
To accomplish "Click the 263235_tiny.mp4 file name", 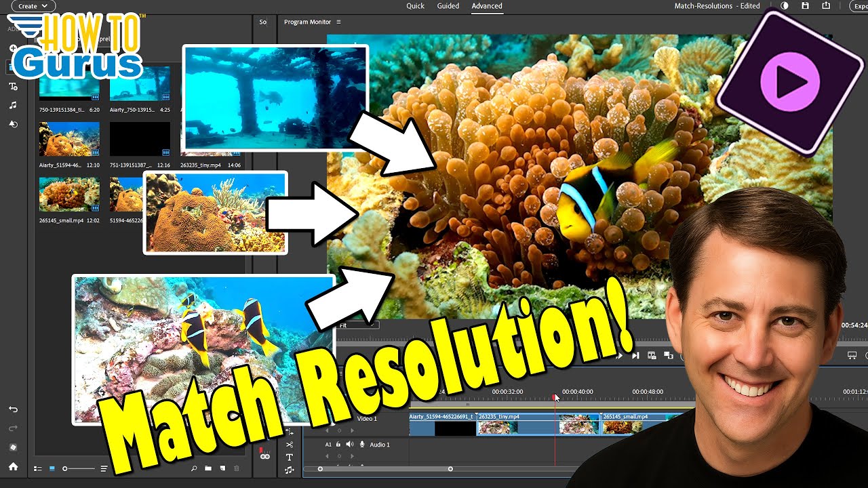I will click(201, 165).
